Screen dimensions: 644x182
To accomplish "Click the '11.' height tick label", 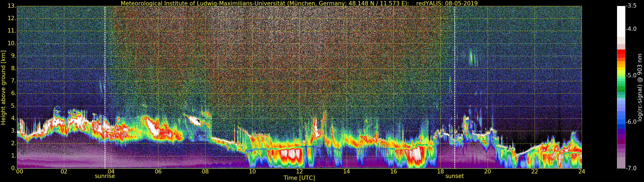I will pos(12,31).
